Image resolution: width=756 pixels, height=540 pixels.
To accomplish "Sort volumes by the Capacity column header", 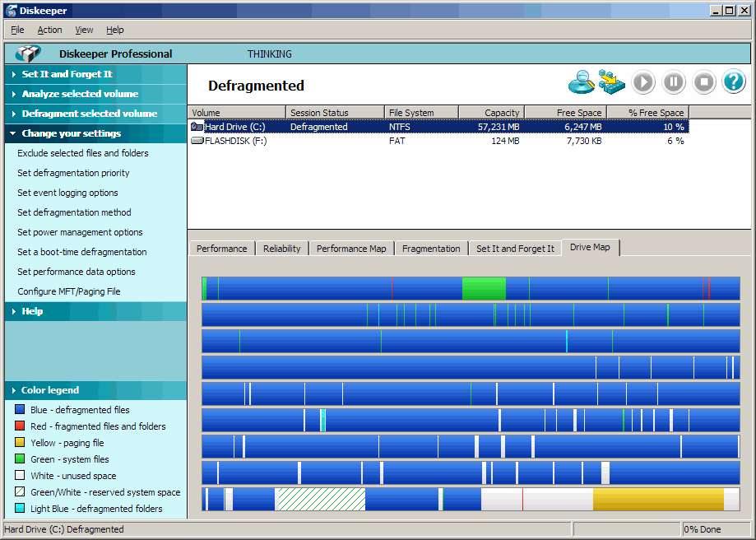I will (491, 113).
